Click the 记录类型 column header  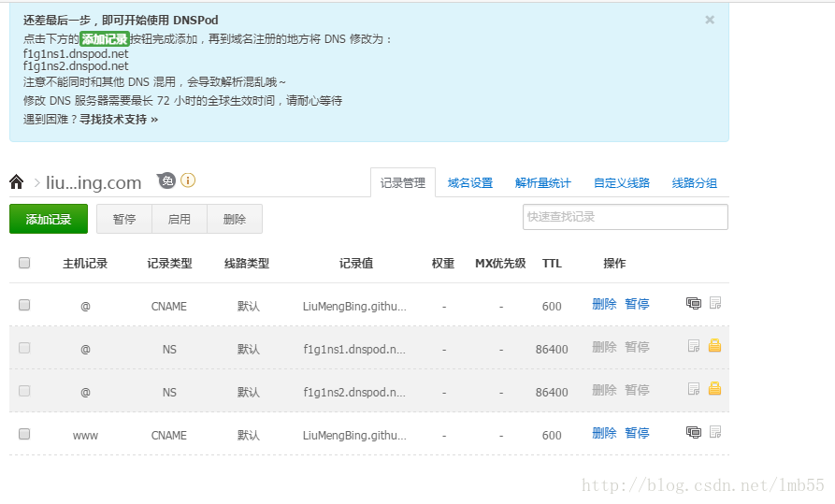click(169, 263)
